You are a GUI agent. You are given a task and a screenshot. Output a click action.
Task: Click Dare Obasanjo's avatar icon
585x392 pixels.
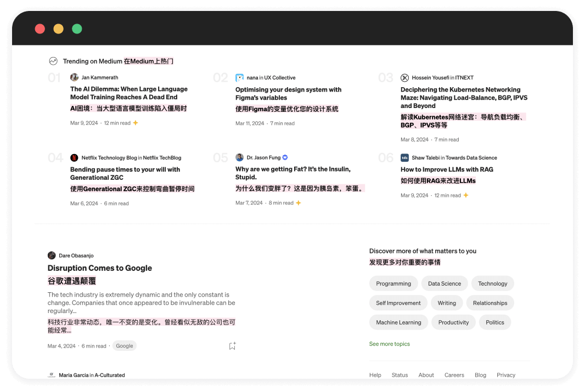pos(52,255)
